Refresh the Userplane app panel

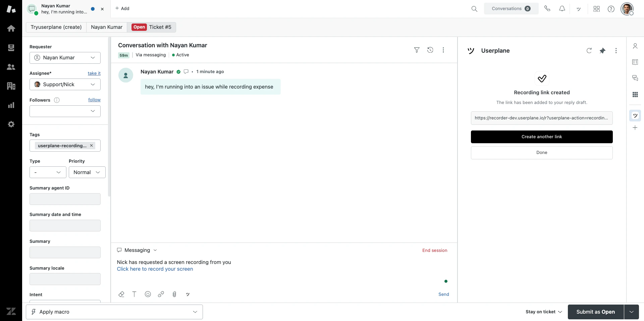[x=589, y=51]
